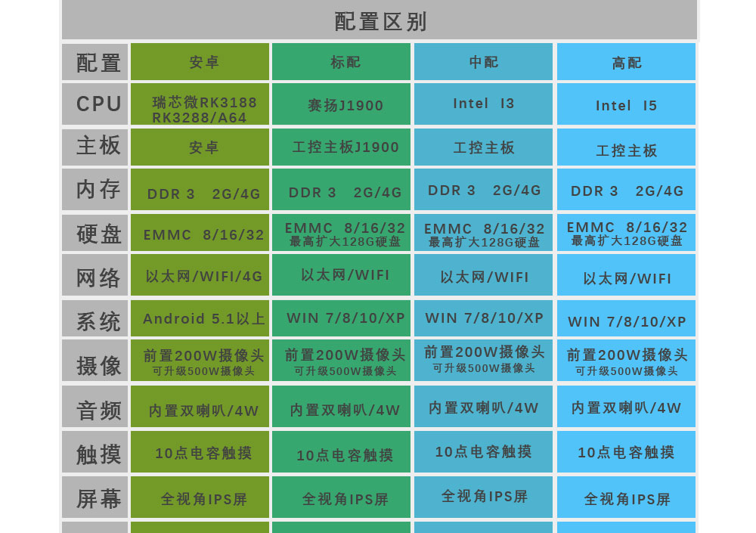Click 以太网/WIFI in the 中配 column
This screenshot has width=756, height=533.
(x=483, y=275)
